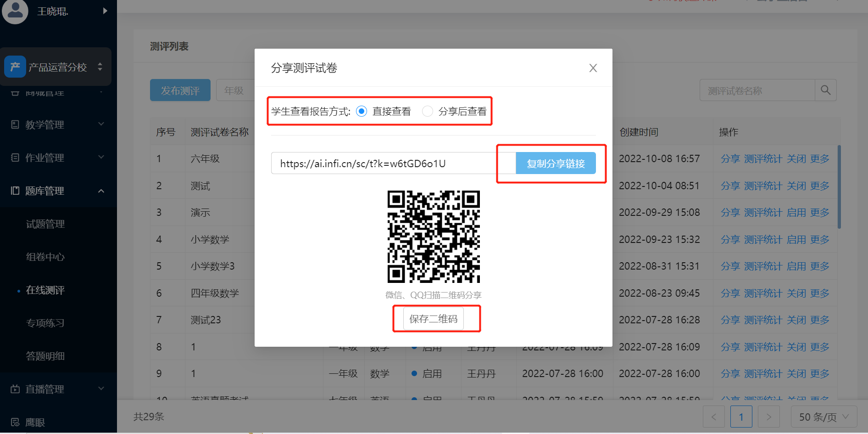868x434 pixels.
Task: Go to the previous page arrow
Action: 714,417
